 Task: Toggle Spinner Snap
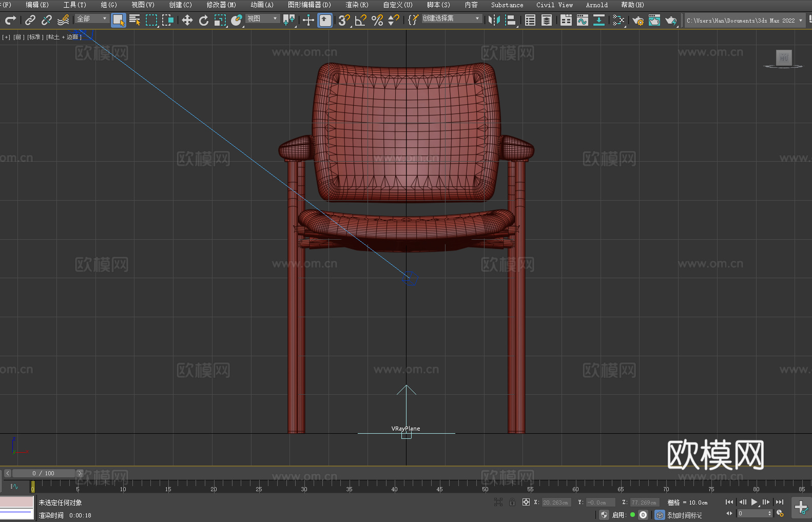tap(394, 20)
